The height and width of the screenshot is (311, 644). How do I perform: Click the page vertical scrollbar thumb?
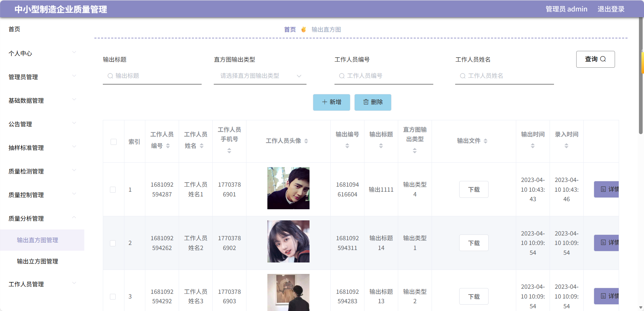[641, 76]
